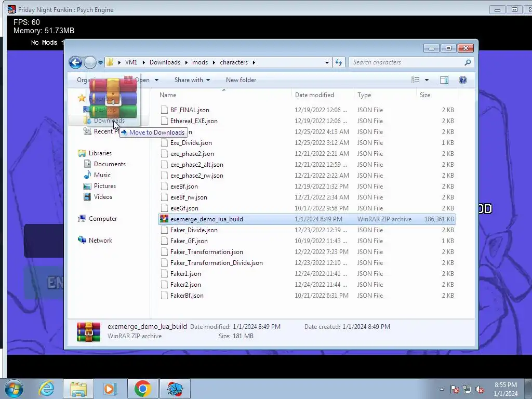Open the Libraries node in navigation pane

(100, 153)
